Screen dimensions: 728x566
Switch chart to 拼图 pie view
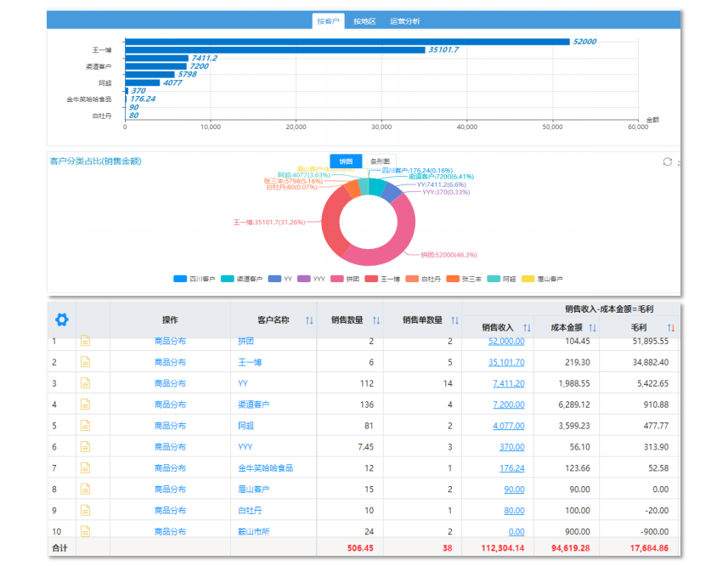pos(346,161)
